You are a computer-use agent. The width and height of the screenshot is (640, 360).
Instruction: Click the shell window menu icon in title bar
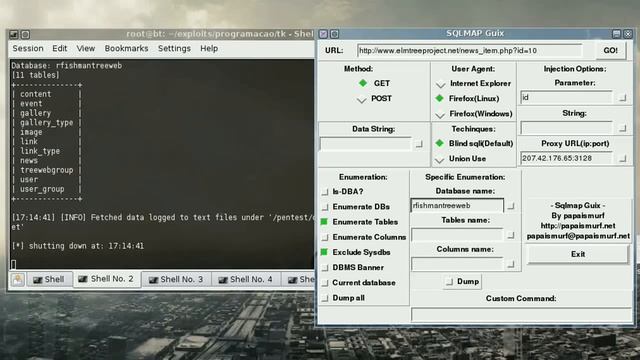point(14,34)
